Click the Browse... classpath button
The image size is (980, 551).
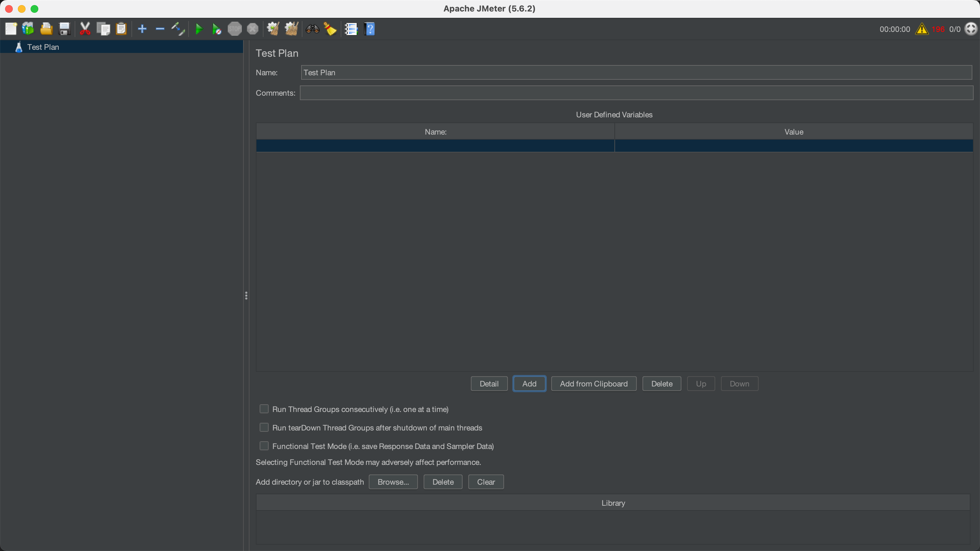coord(393,482)
